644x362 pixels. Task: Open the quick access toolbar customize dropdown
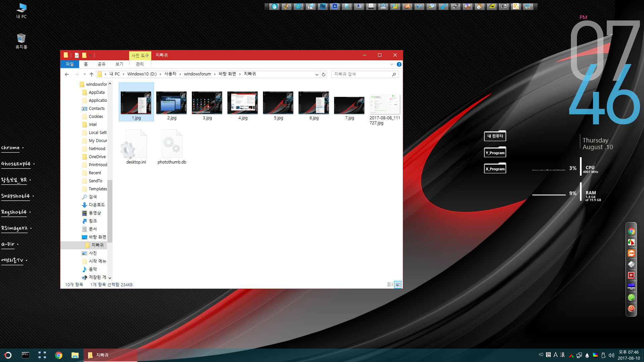[x=90, y=56]
